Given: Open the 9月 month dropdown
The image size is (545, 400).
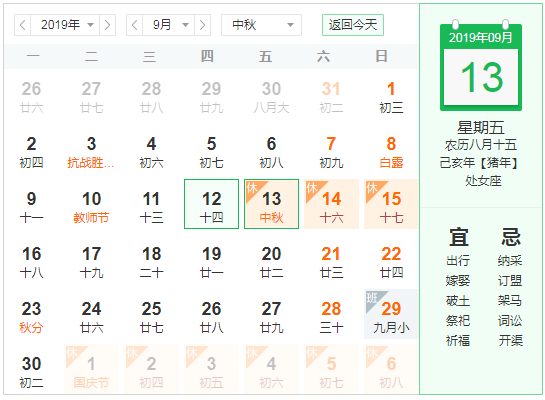Looking at the screenshot, I should tap(169, 25).
